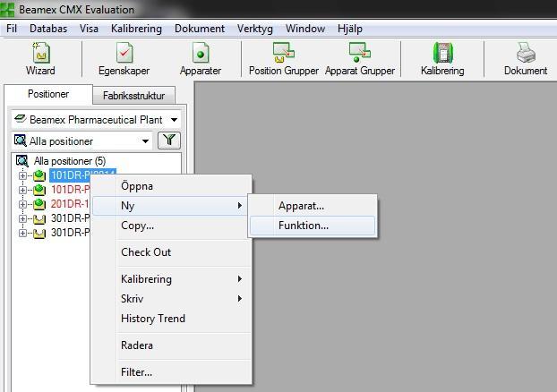Choose Funktion... in the Ny submenu
Image resolution: width=557 pixels, height=392 pixels.
[313, 226]
